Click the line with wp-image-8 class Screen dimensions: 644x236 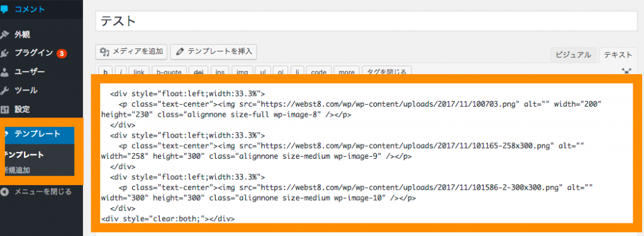coord(226,115)
